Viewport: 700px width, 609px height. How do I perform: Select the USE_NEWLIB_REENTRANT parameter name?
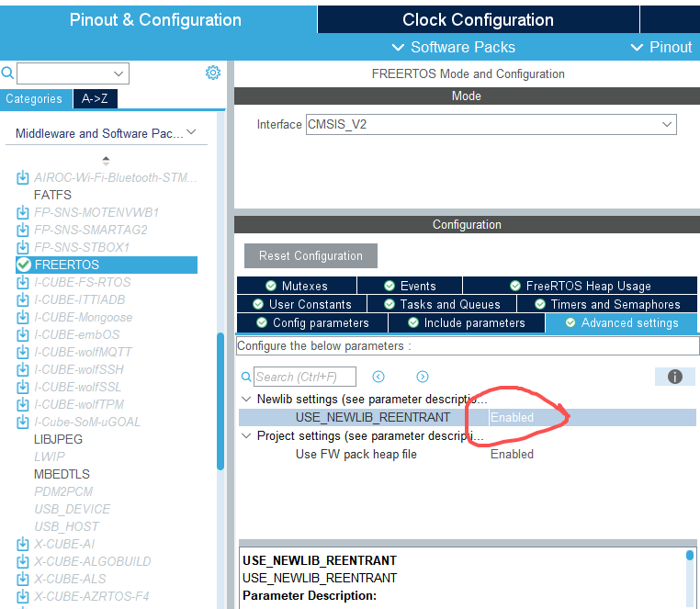(x=373, y=417)
